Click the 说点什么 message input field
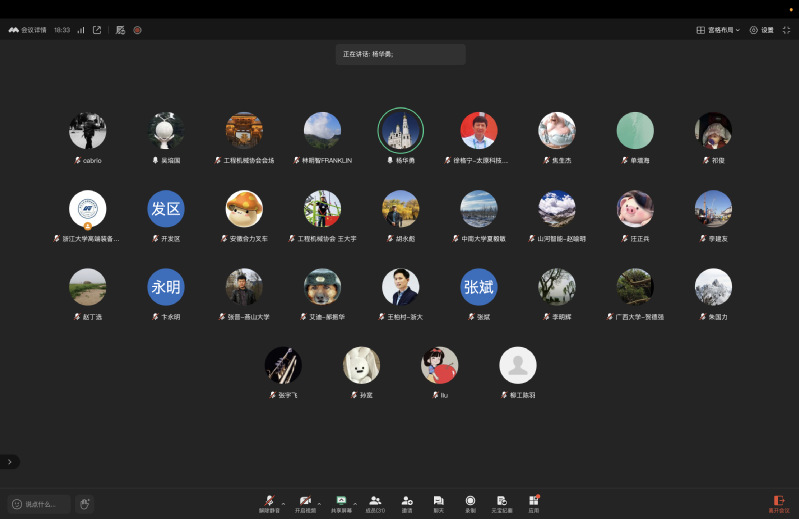The height and width of the screenshot is (519, 799). (40, 504)
